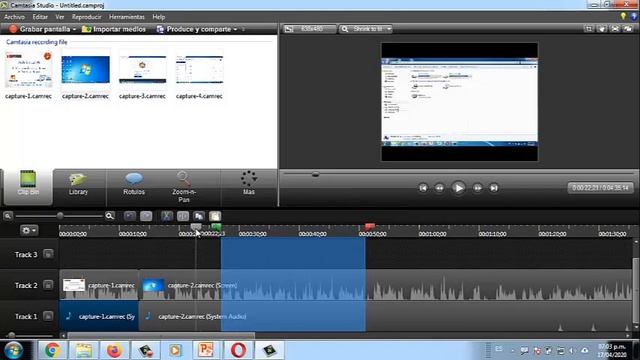The image size is (640, 360).
Task: Select the crop mode icon in preview
Action: [x=589, y=29]
